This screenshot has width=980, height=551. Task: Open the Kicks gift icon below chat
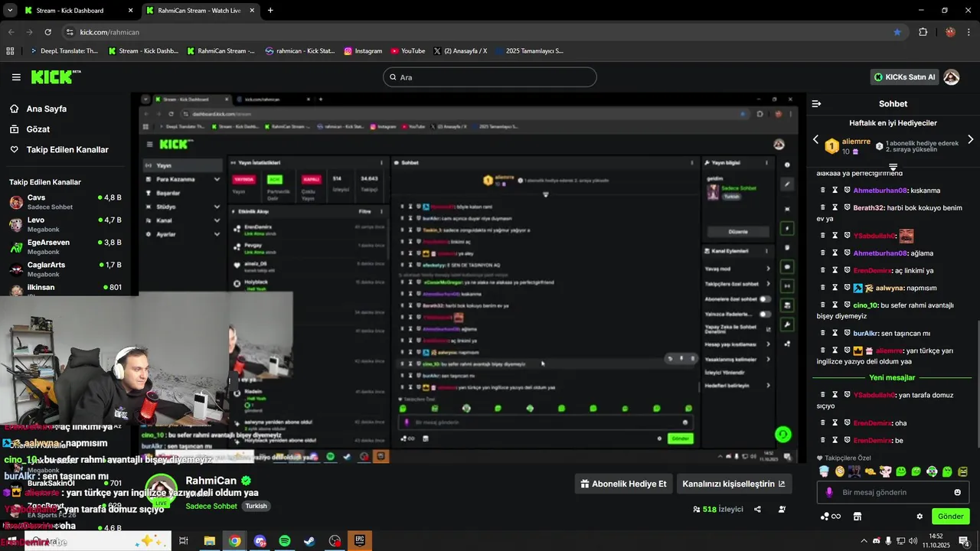click(830, 517)
